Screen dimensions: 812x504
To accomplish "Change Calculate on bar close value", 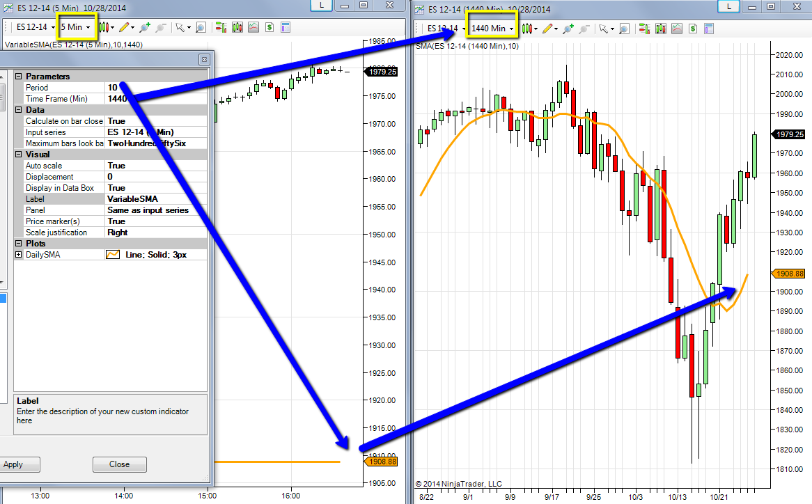I will pos(156,121).
